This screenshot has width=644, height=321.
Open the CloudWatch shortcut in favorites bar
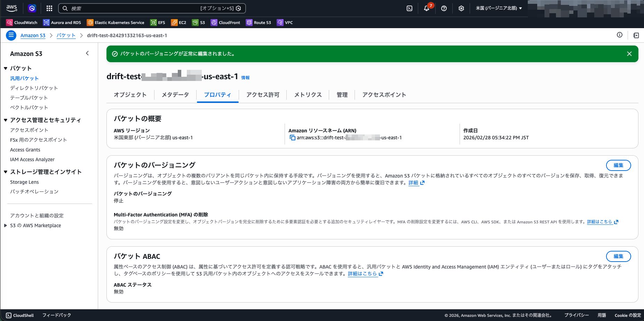(22, 23)
